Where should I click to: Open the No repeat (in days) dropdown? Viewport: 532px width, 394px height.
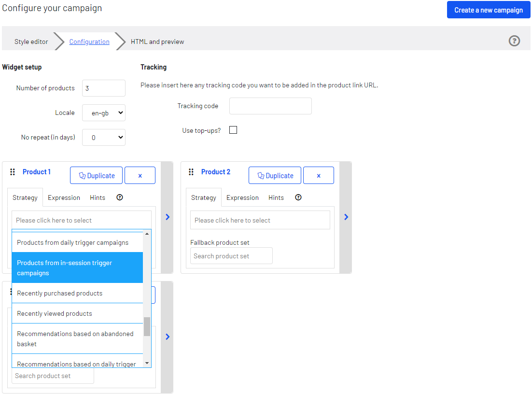pyautogui.click(x=103, y=137)
